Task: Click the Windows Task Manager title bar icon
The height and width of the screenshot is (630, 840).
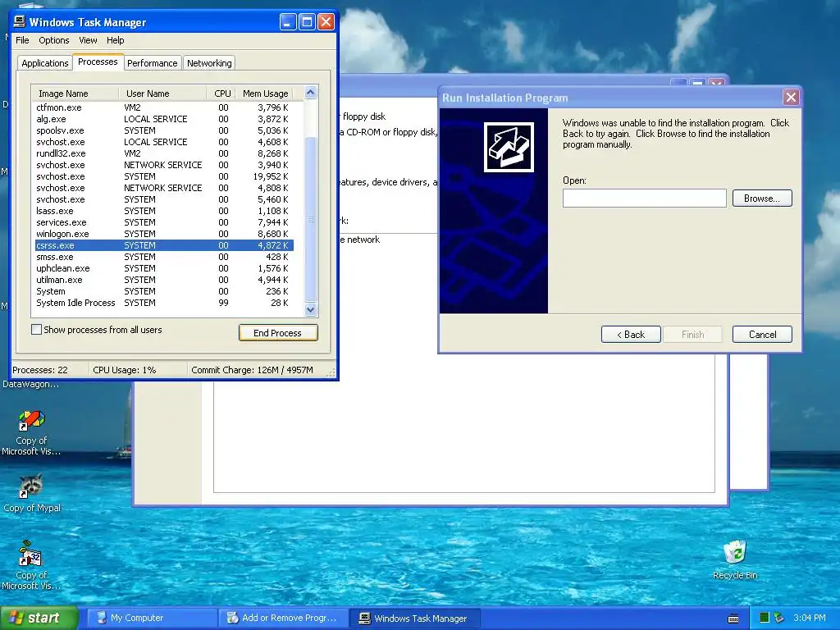Action: (20, 21)
